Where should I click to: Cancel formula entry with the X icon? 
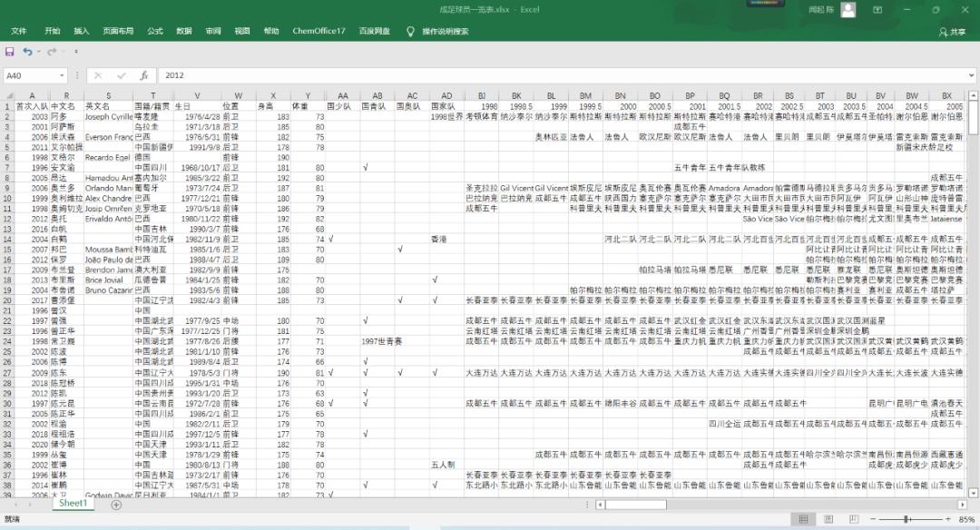[98, 75]
